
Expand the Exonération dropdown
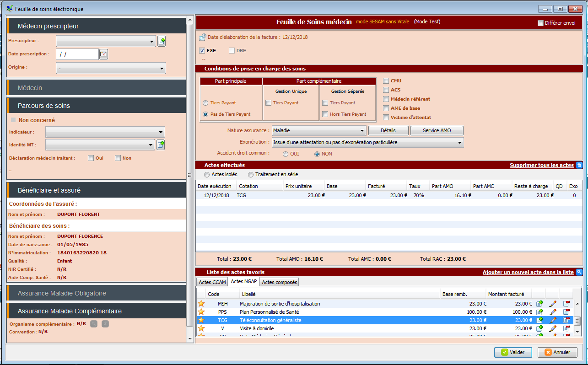pyautogui.click(x=367, y=143)
